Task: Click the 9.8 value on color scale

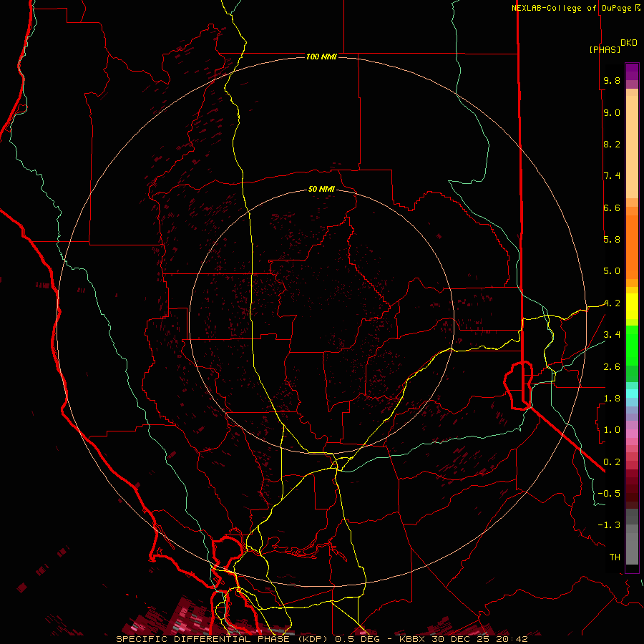Action: (612, 80)
